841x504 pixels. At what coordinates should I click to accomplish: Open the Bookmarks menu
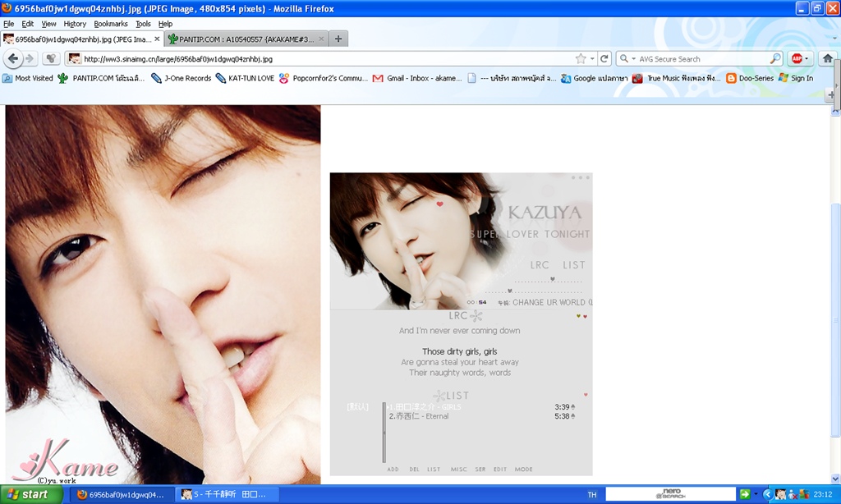(111, 24)
